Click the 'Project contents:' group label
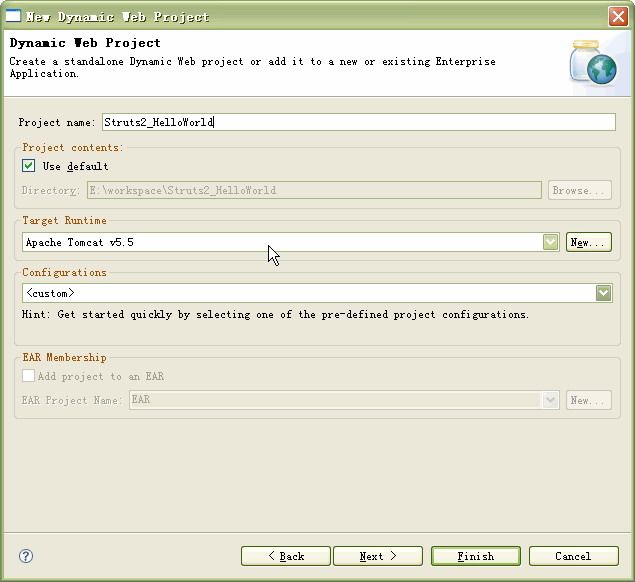 (x=72, y=147)
